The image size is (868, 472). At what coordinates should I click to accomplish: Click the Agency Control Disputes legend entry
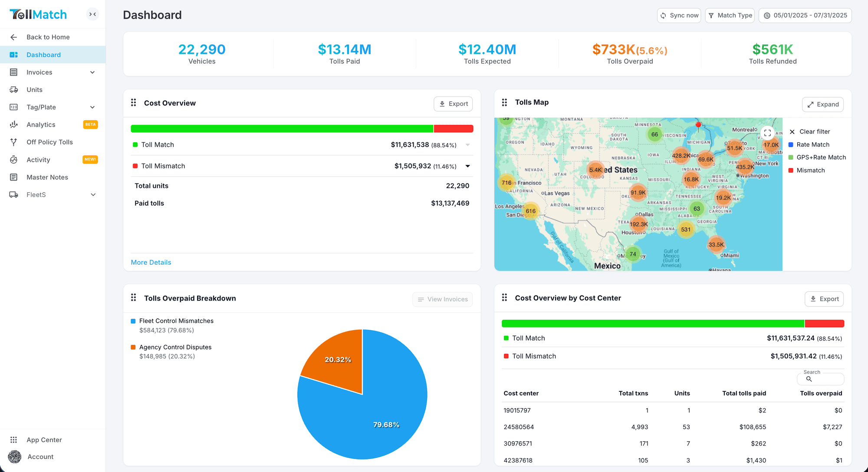click(x=171, y=352)
